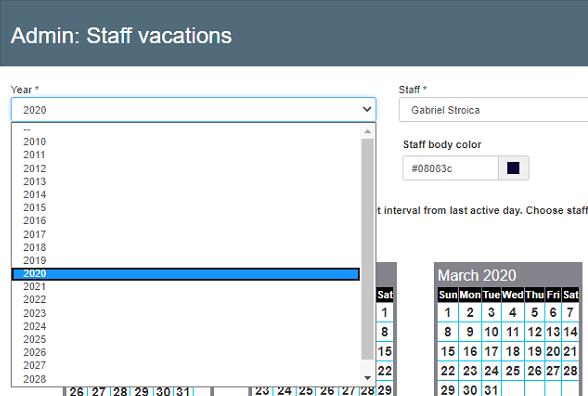The height and width of the screenshot is (396, 588).
Task: Click March 31 in the last row
Action: [x=491, y=390]
